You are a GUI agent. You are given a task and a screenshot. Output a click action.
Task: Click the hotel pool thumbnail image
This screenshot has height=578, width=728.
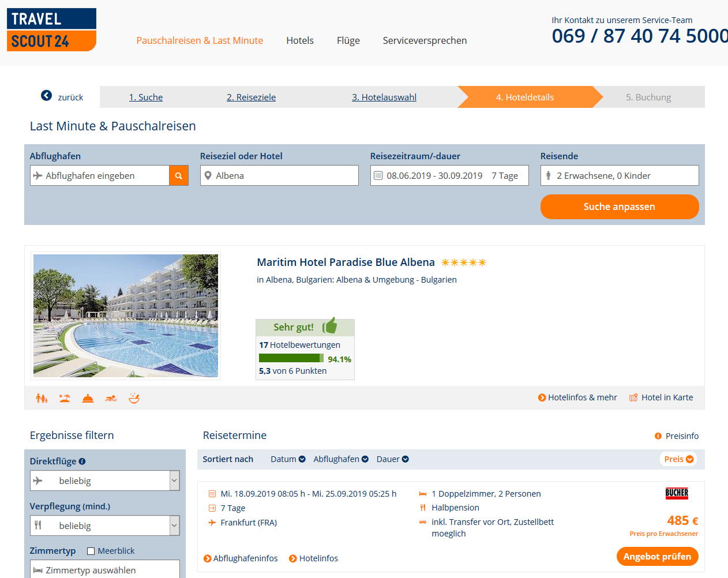[x=126, y=316]
